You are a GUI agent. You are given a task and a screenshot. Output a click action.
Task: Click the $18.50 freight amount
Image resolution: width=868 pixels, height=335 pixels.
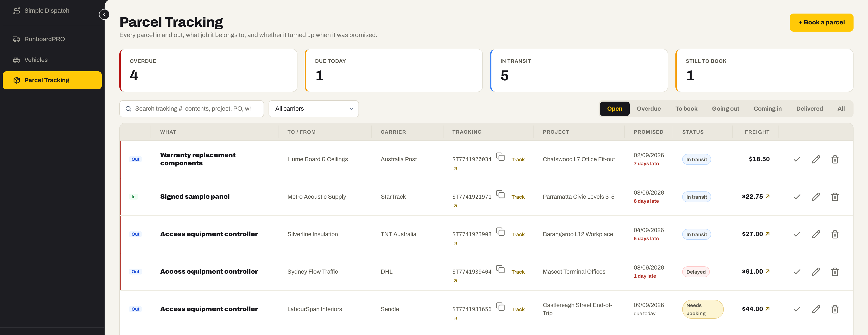point(759,159)
